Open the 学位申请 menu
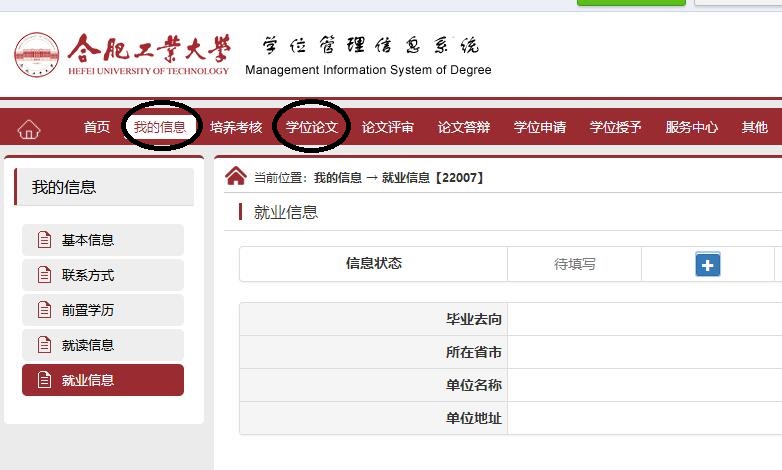Image resolution: width=782 pixels, height=470 pixels. pyautogui.click(x=540, y=128)
